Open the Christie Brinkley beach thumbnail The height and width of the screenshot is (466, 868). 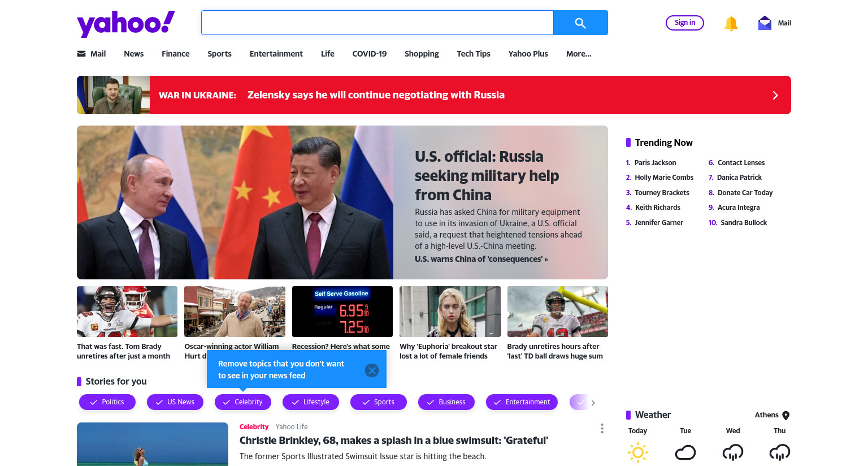[153, 445]
